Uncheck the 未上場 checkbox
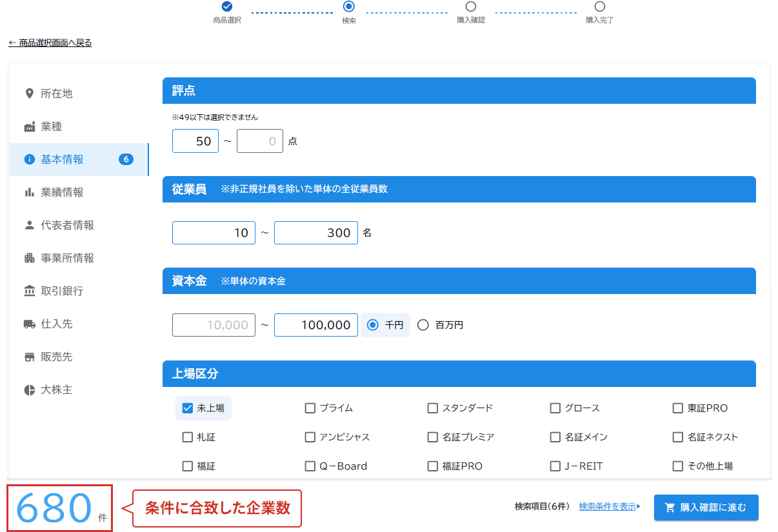The image size is (778, 532). 188,408
